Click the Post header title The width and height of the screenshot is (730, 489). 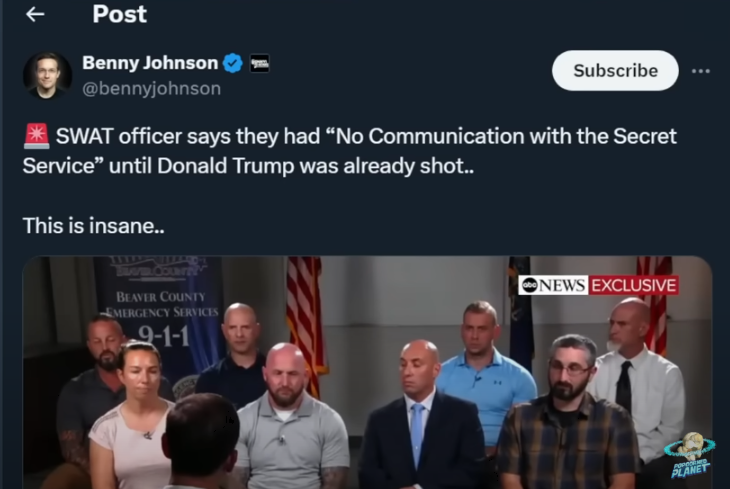pyautogui.click(x=119, y=14)
